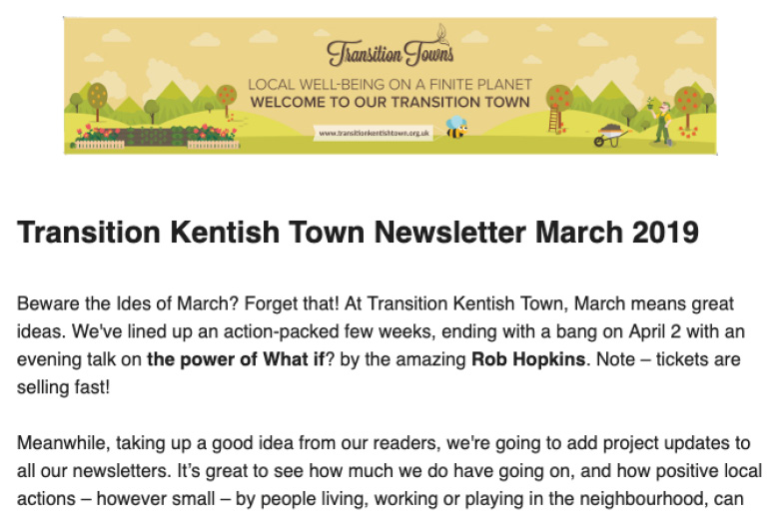
Task: Click the 'selling fast!' text
Action: [x=64, y=387]
